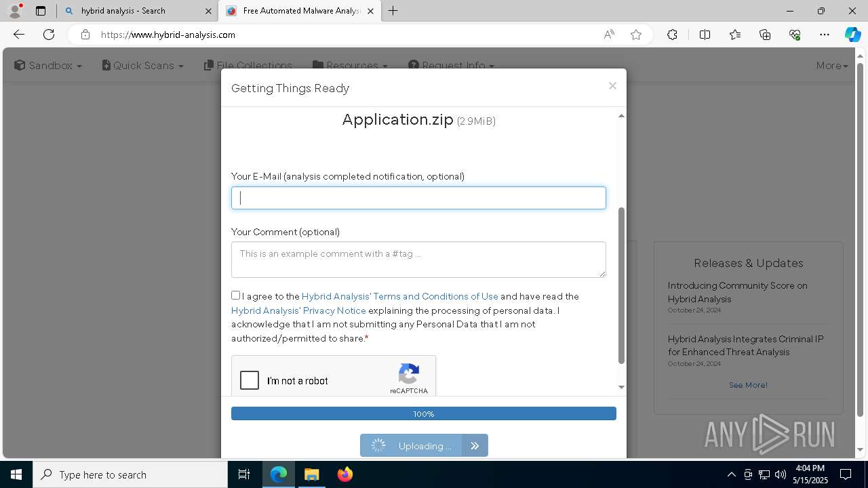This screenshot has width=868, height=488.
Task: Tick the I'm not a robot checkbox
Action: click(x=250, y=380)
